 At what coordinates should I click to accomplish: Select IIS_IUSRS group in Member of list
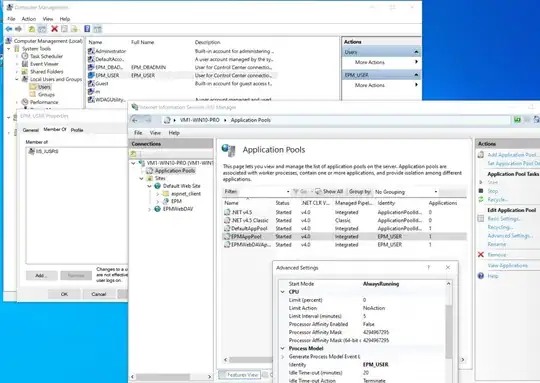tap(44, 151)
